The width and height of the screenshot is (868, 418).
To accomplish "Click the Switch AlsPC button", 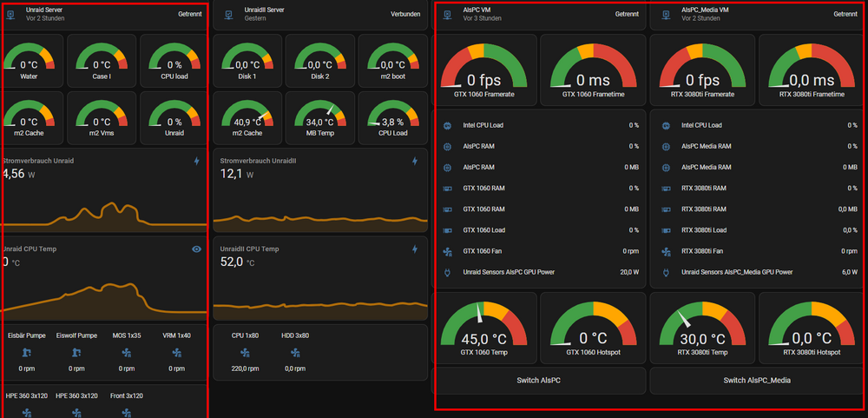I will tap(539, 381).
